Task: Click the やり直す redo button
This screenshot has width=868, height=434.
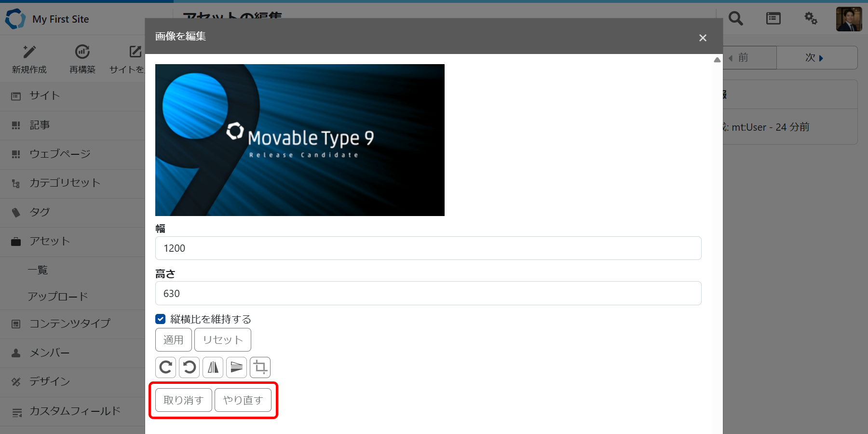Action: point(243,400)
